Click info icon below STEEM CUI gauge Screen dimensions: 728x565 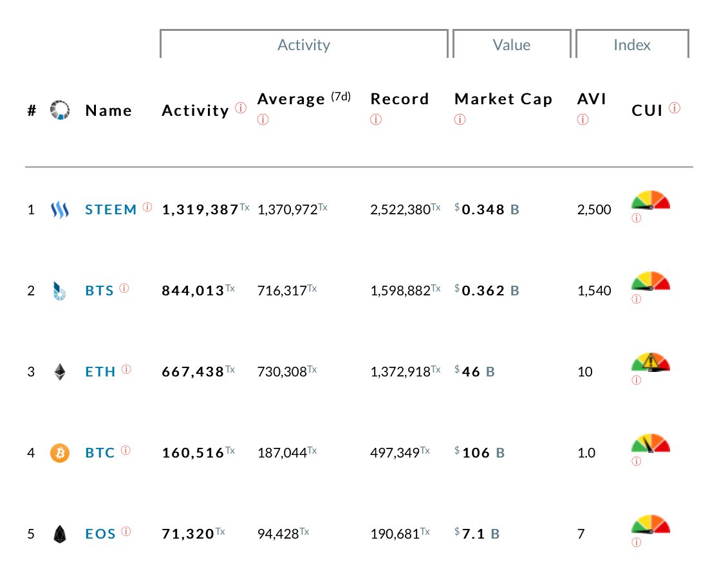636,218
